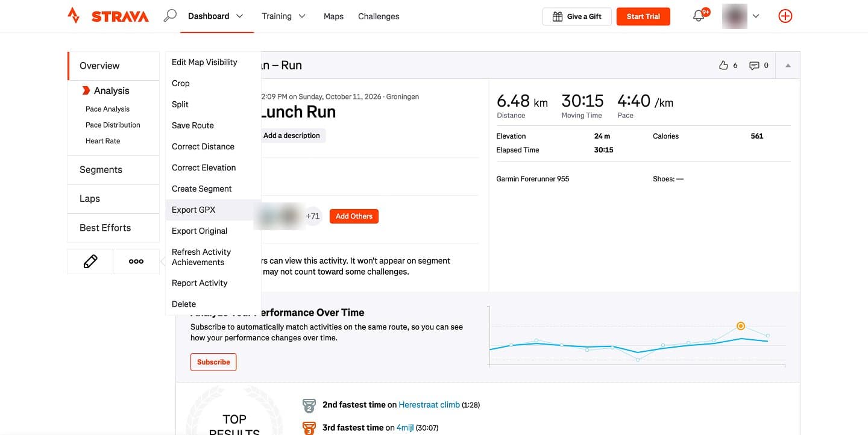Collapse the activity header triangle

click(788, 66)
